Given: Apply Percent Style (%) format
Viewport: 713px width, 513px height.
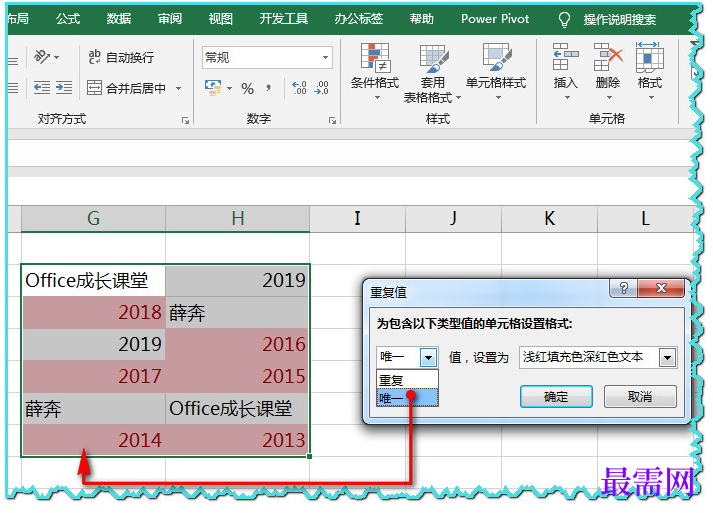Looking at the screenshot, I should pyautogui.click(x=247, y=88).
